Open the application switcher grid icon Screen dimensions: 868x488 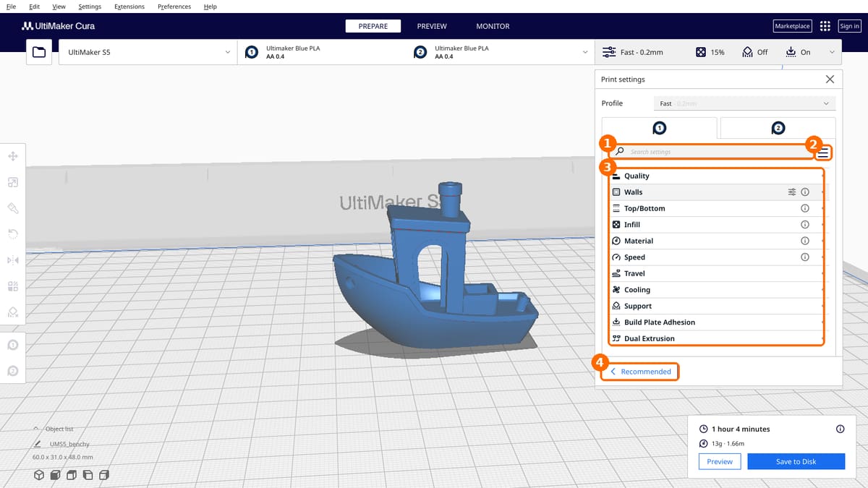(x=825, y=26)
